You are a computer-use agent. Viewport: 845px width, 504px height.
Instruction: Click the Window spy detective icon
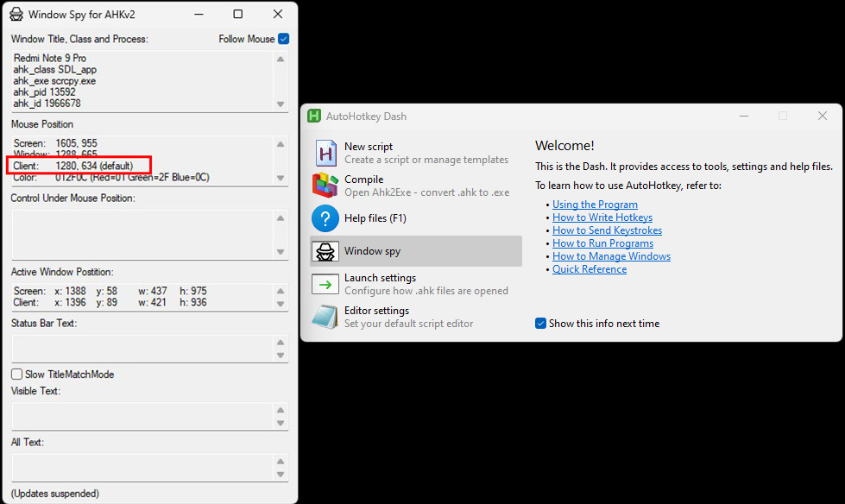(x=325, y=251)
